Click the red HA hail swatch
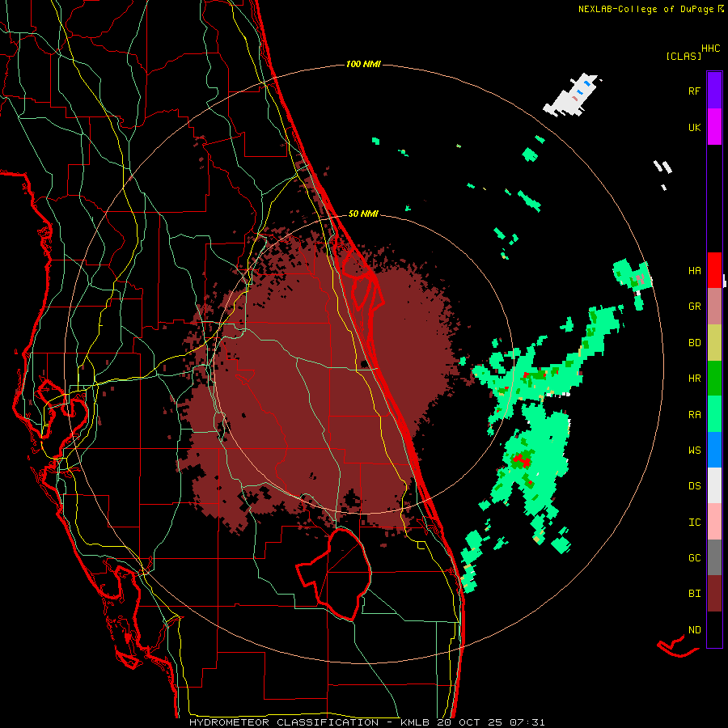The height and width of the screenshot is (728, 728). [x=714, y=270]
